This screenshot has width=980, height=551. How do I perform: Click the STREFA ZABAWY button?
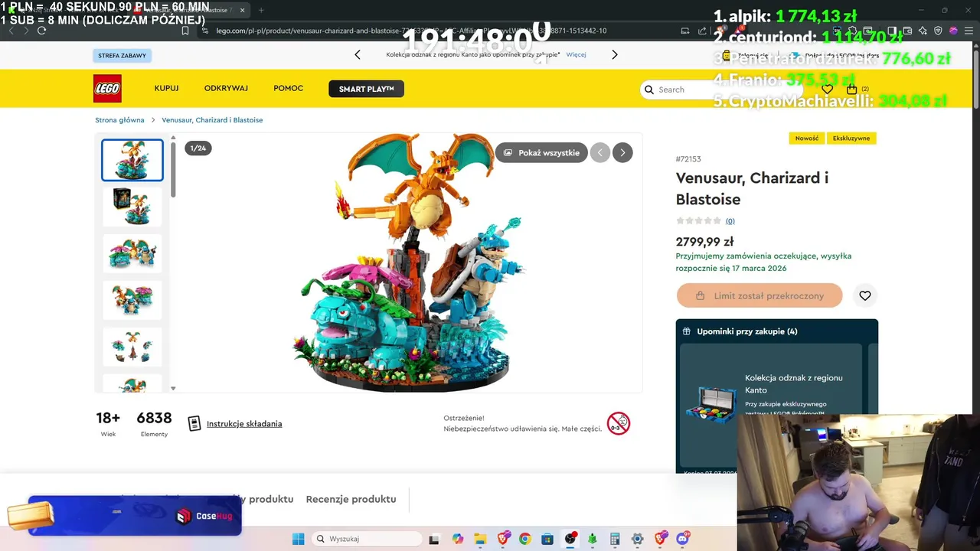pyautogui.click(x=122, y=55)
